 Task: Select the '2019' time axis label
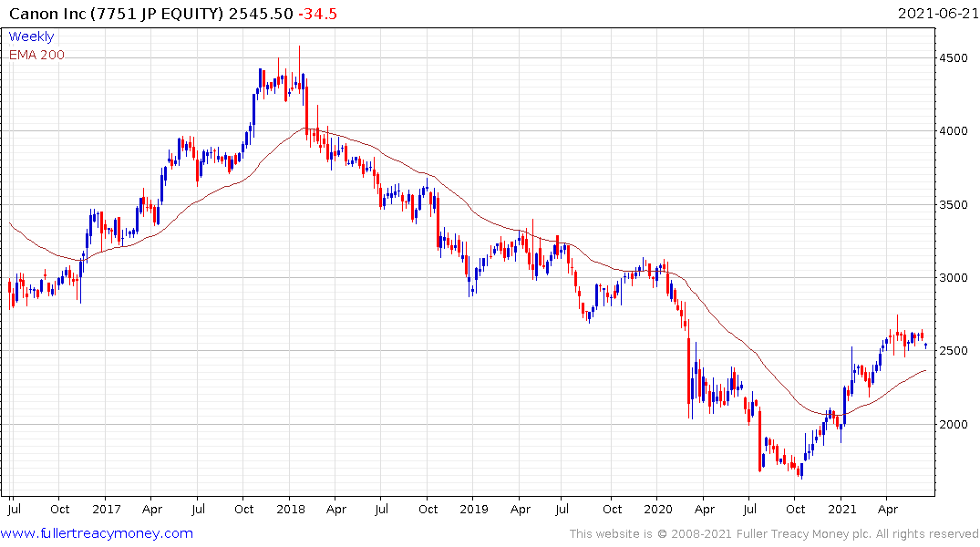pyautogui.click(x=474, y=510)
